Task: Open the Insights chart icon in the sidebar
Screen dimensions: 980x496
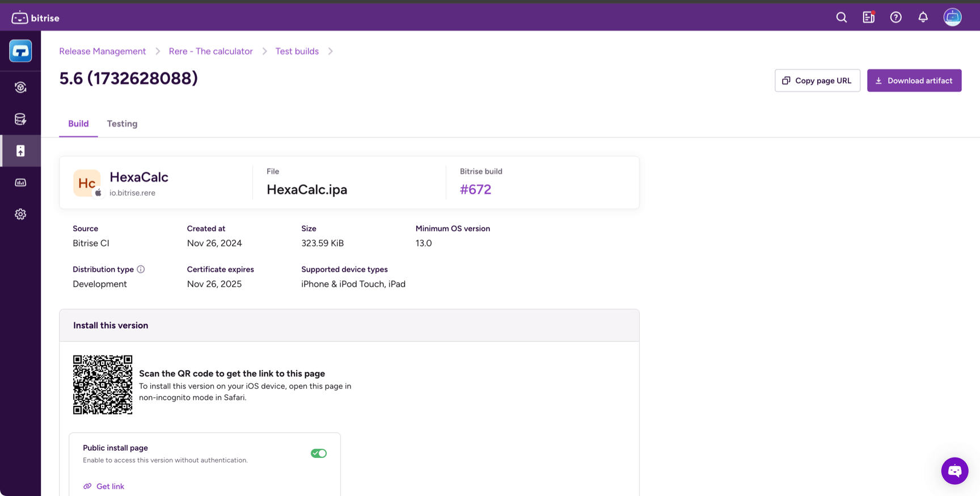Action: [x=20, y=183]
